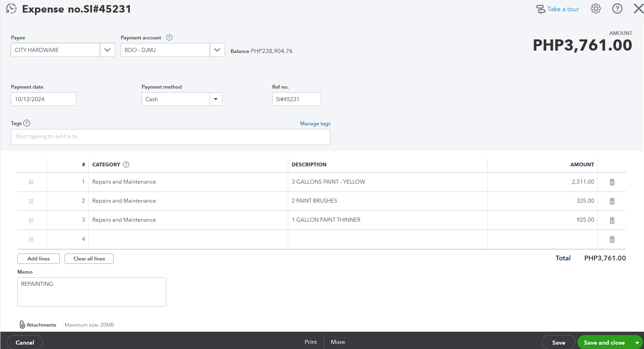Open the Save and close options arrow

[637, 343]
